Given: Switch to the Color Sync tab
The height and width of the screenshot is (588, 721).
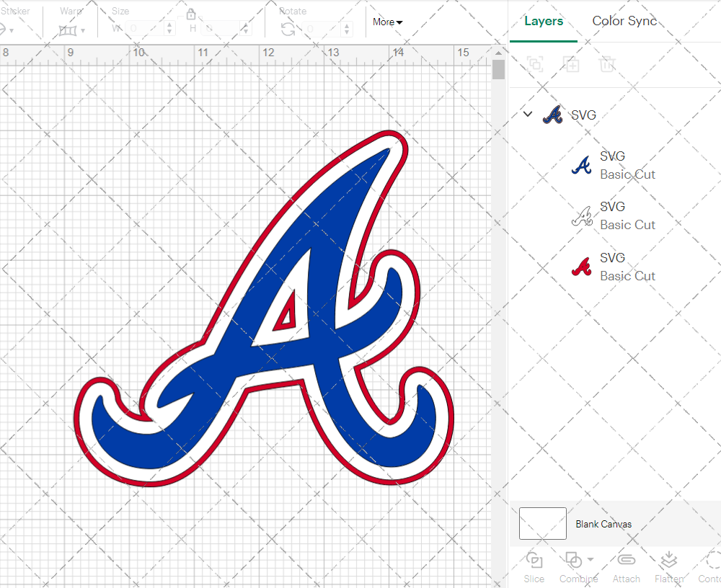Looking at the screenshot, I should (624, 21).
